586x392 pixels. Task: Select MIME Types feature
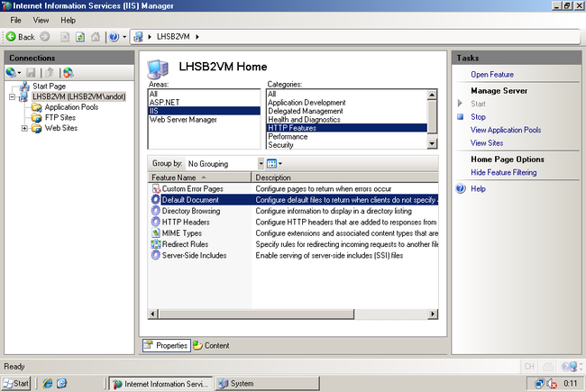point(181,233)
